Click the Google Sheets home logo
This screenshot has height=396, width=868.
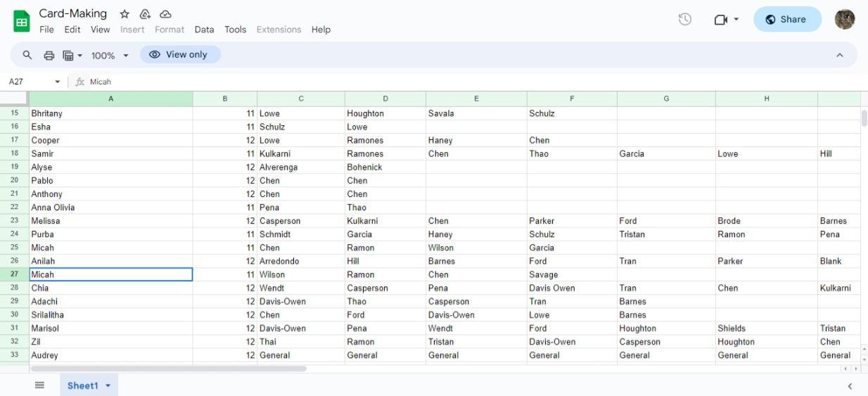[x=22, y=20]
